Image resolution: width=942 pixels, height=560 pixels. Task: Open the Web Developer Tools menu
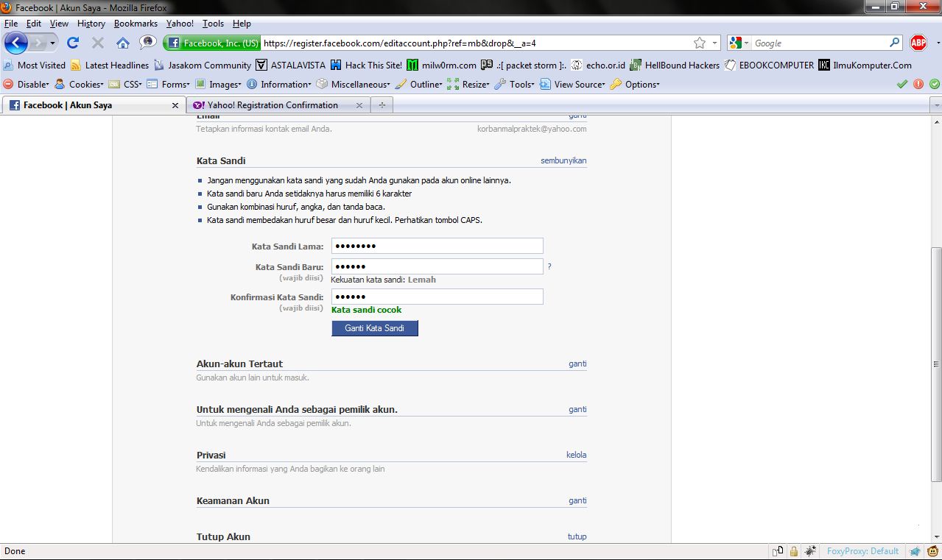tap(515, 84)
